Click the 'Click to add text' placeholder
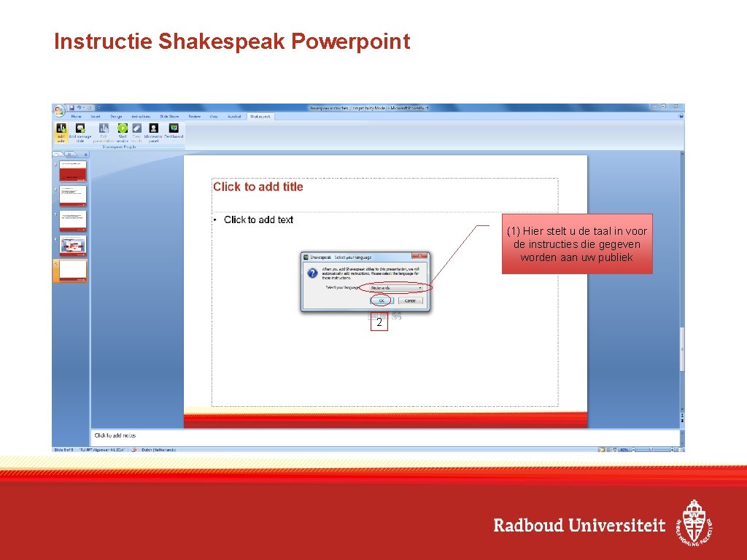 384,309
